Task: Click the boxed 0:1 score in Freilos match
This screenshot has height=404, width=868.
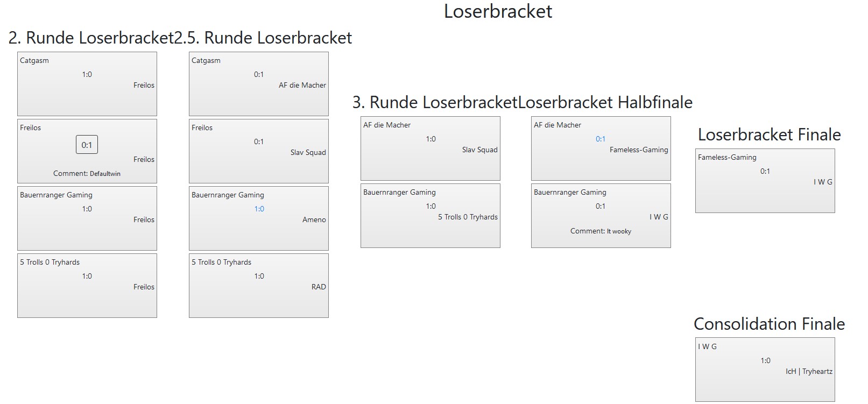Action: (x=87, y=145)
